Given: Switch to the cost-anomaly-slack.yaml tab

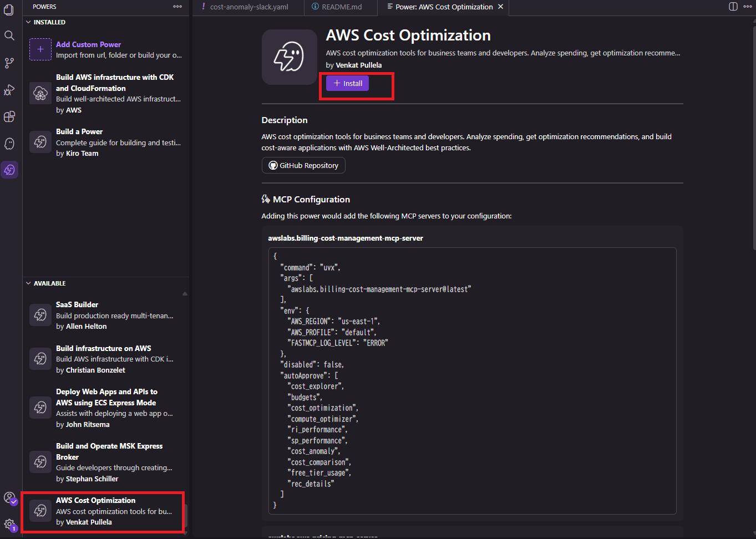Looking at the screenshot, I should pos(248,7).
